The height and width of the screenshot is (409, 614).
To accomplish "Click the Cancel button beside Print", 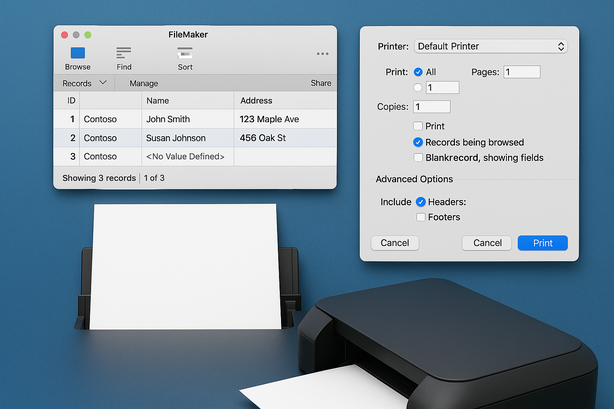I will click(x=487, y=243).
